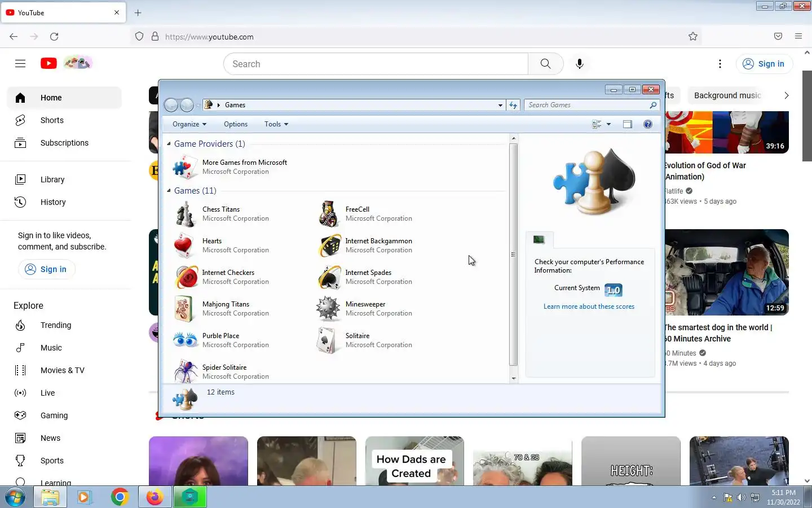The width and height of the screenshot is (812, 508).
Task: Open Firefox application menu
Action: click(798, 36)
